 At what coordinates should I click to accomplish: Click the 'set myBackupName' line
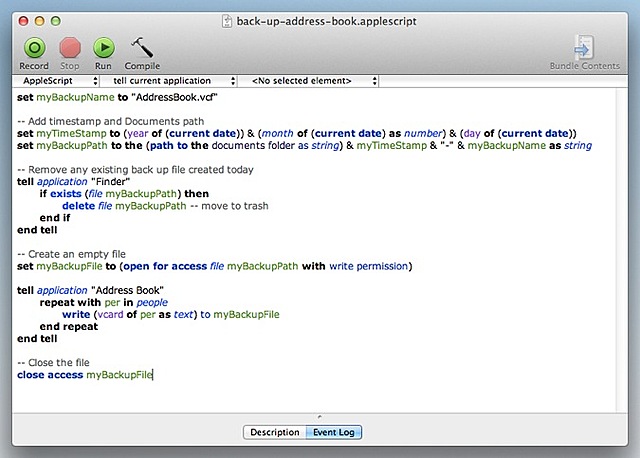click(117, 97)
